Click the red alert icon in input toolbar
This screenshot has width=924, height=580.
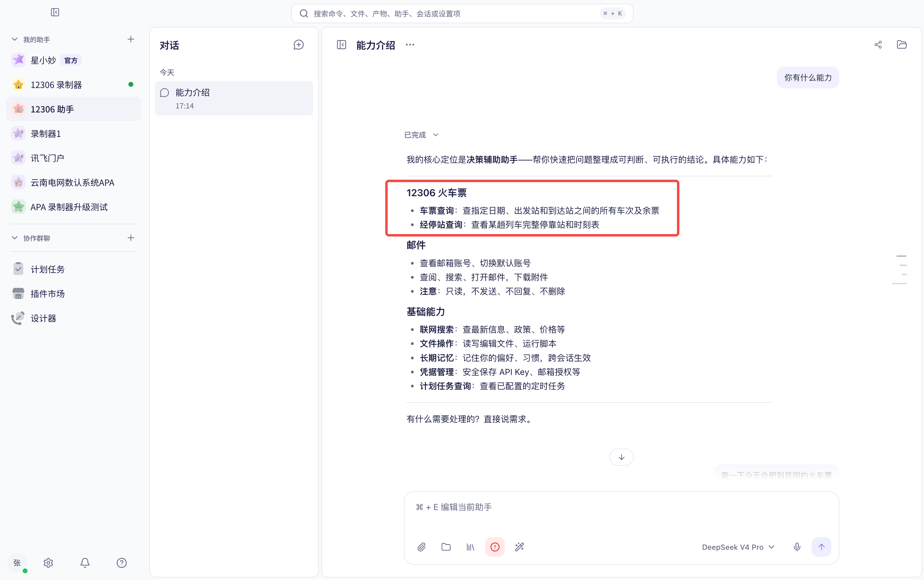pyautogui.click(x=495, y=547)
